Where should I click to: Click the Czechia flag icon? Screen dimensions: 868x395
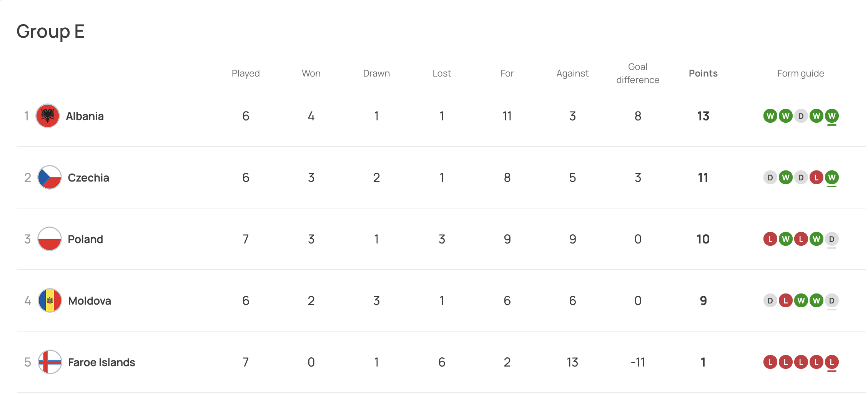(50, 177)
